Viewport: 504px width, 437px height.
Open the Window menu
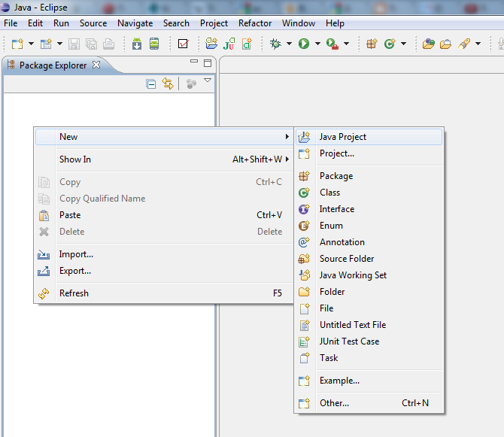click(x=299, y=23)
